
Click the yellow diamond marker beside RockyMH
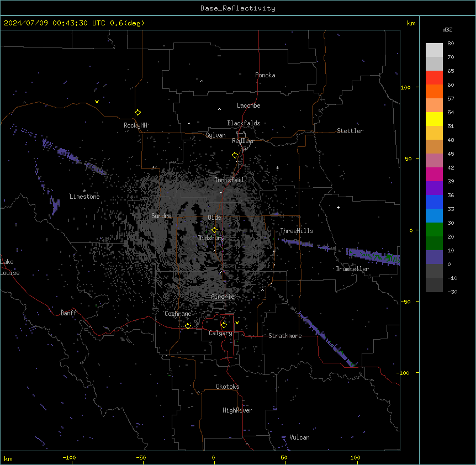click(x=137, y=112)
